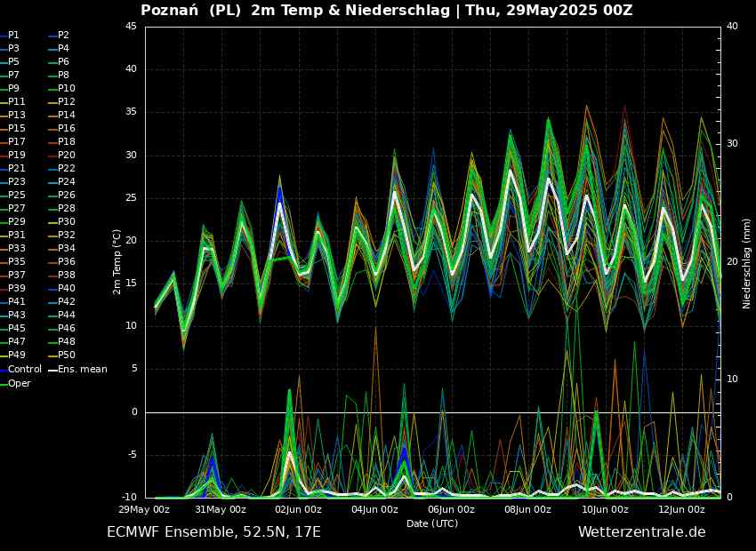This screenshot has width=756, height=551.
Task: Pick the "P33" legend entry
Action: (x=12, y=248)
